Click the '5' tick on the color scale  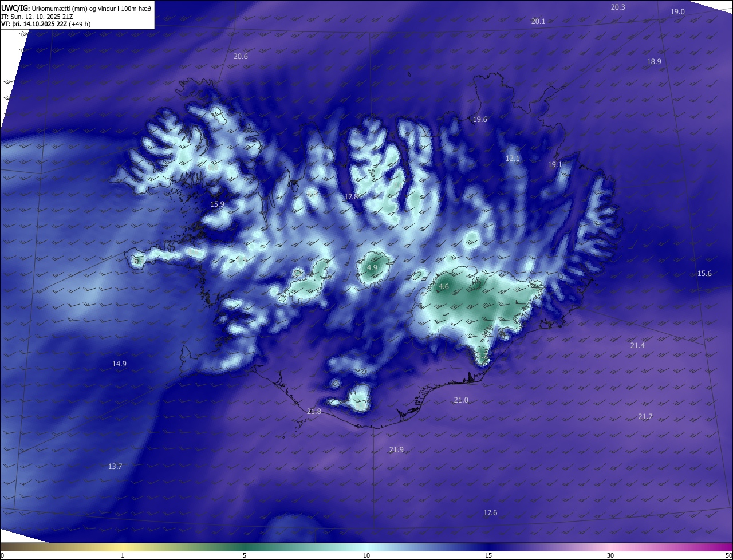pos(245,555)
